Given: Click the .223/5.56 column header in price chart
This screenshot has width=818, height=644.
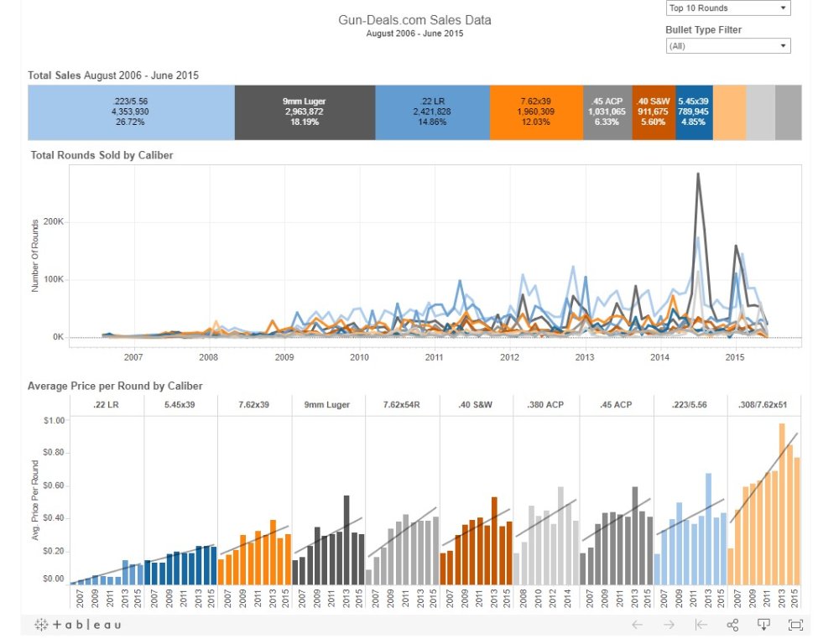Looking at the screenshot, I should (x=690, y=405).
